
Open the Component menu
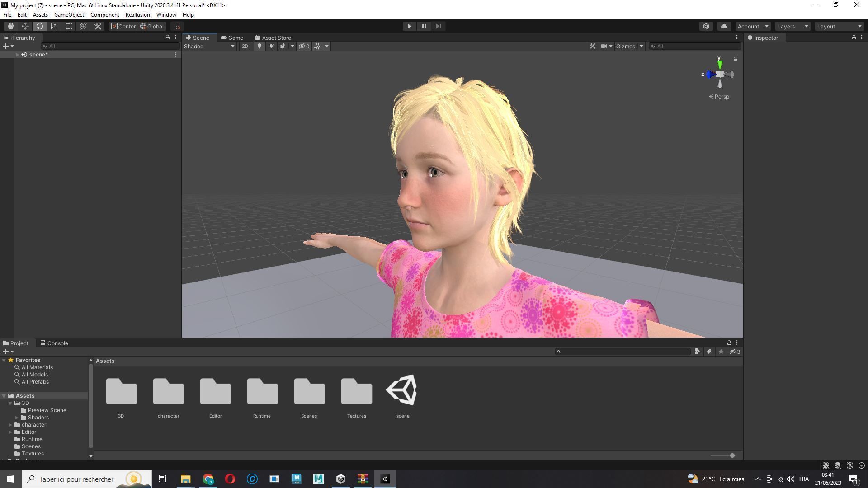[105, 15]
